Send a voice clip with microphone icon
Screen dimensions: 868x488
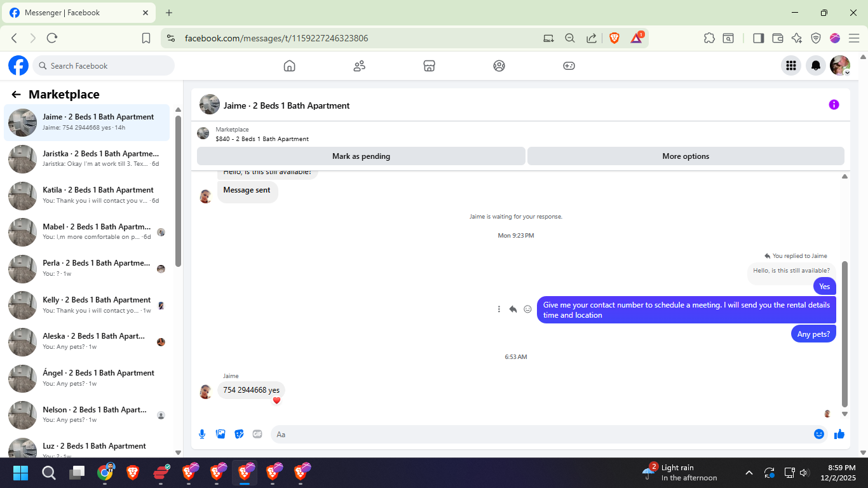click(202, 434)
